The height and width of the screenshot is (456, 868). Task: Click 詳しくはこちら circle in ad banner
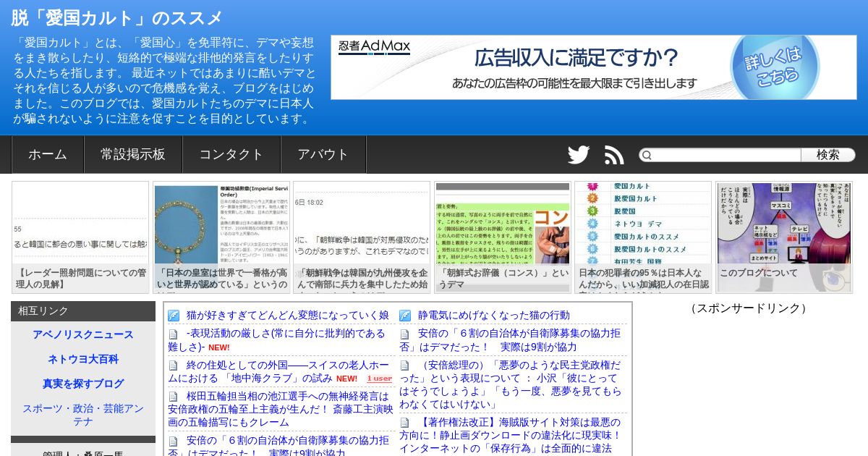pyautogui.click(x=774, y=67)
